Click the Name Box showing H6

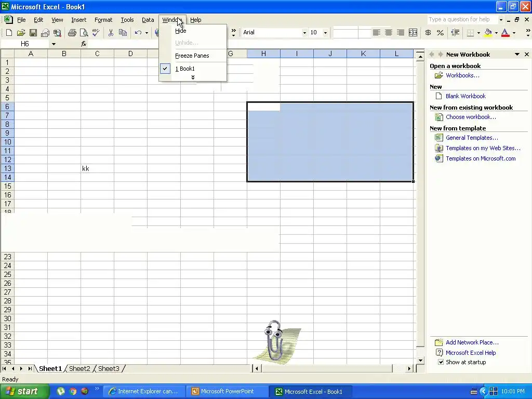tap(25, 44)
